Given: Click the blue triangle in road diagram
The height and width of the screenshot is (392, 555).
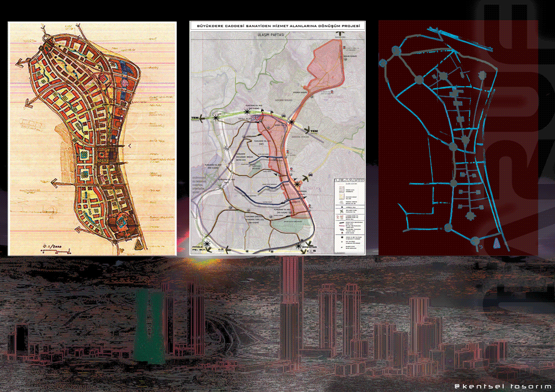Looking at the screenshot, I should point(498,245).
